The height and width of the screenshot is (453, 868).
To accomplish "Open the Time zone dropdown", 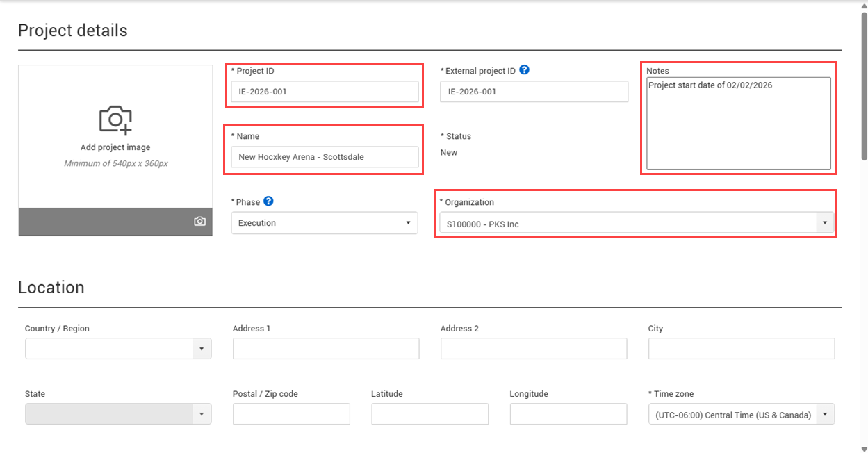I will tap(741, 415).
